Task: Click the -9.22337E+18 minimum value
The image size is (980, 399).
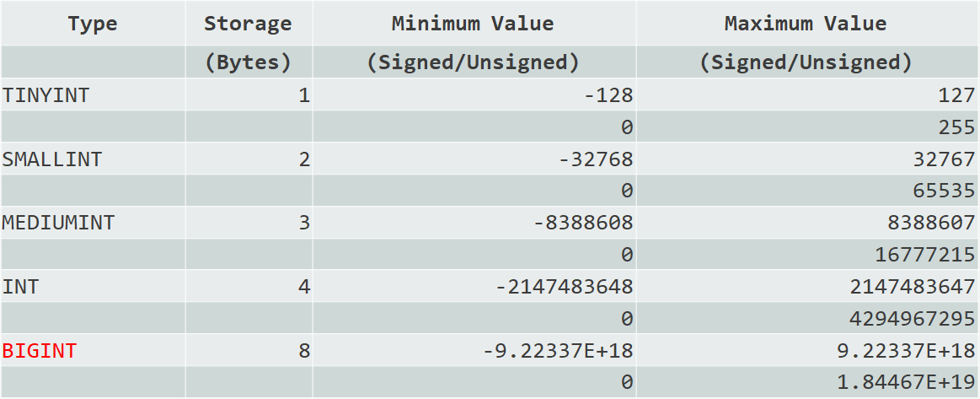Action: pos(558,351)
